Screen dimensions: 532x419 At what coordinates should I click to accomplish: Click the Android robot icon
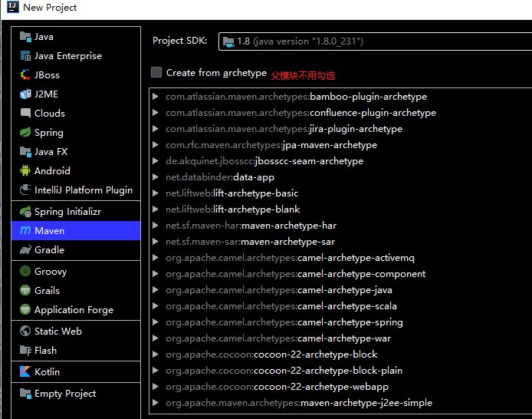25,170
